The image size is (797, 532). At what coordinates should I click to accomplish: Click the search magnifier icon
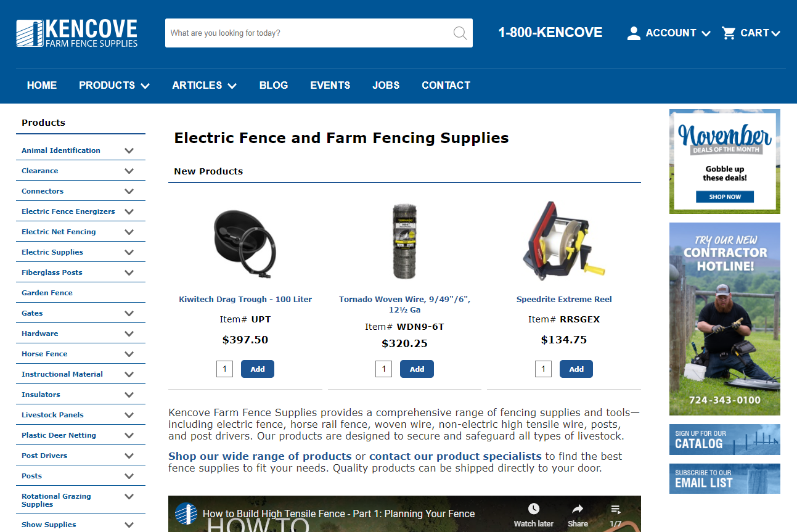tap(460, 33)
